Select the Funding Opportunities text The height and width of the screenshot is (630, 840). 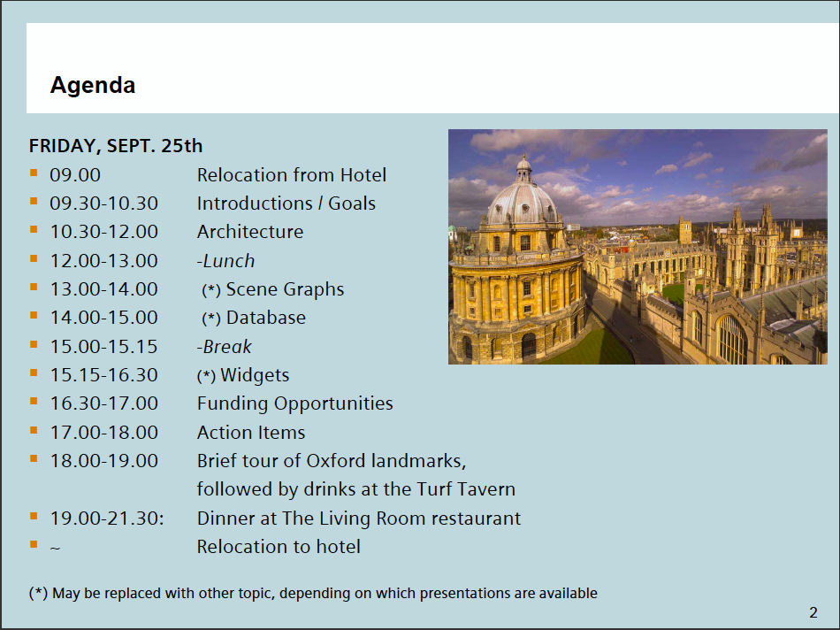(x=294, y=403)
